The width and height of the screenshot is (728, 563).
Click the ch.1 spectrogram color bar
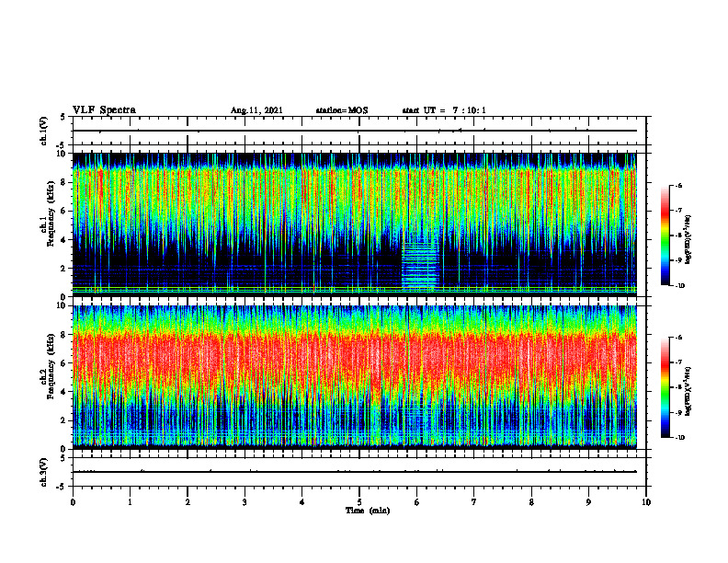click(x=665, y=236)
